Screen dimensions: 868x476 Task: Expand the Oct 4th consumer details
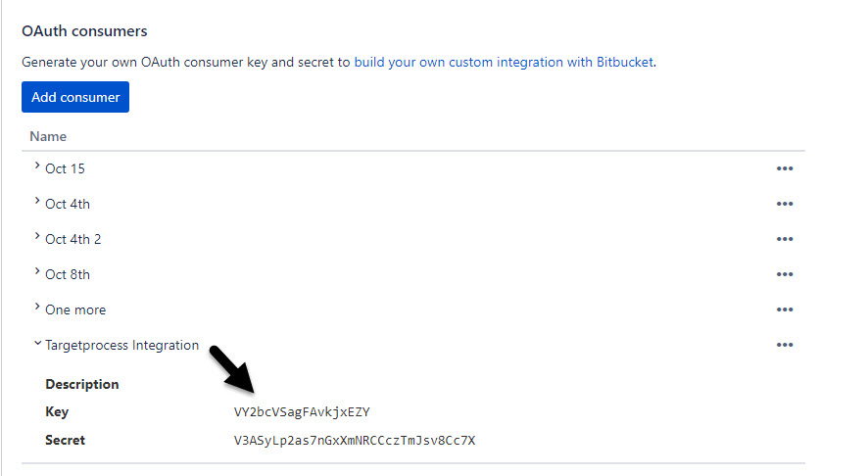click(37, 201)
